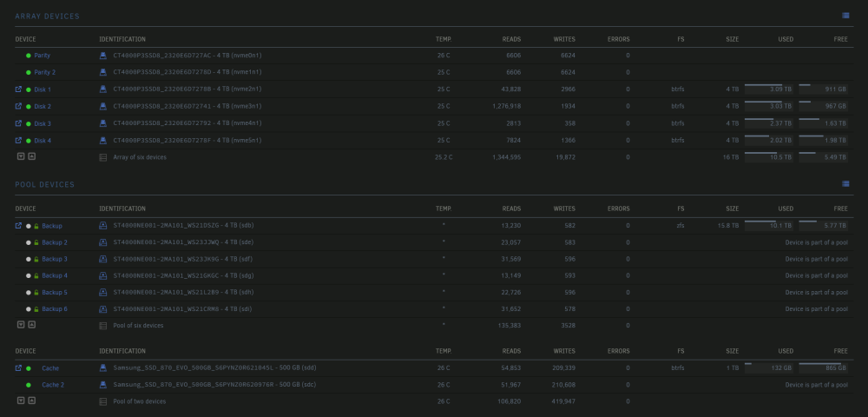Click the Errors column header in Array Devices

[x=618, y=39]
